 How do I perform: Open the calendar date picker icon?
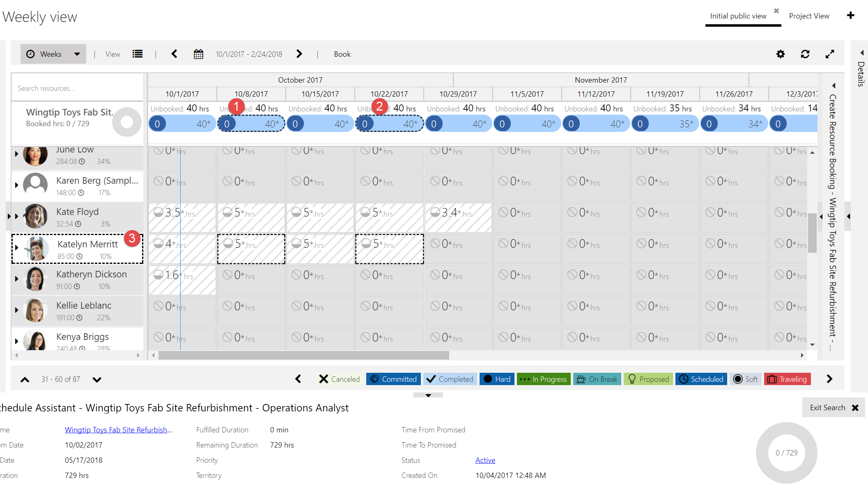(x=198, y=54)
